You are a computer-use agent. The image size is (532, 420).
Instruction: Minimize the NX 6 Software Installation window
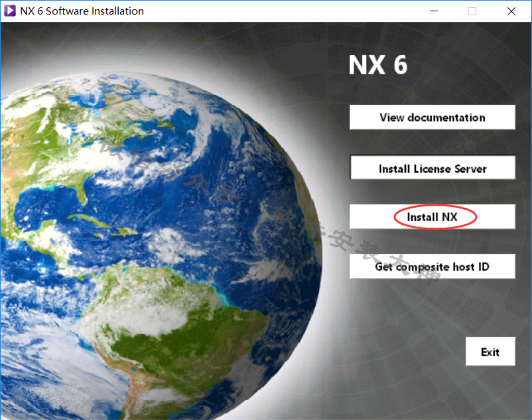(x=434, y=11)
